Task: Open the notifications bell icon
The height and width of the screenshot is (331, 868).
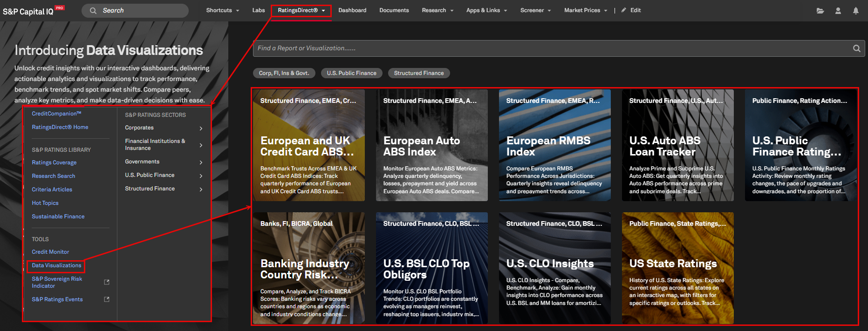Action: click(x=855, y=11)
